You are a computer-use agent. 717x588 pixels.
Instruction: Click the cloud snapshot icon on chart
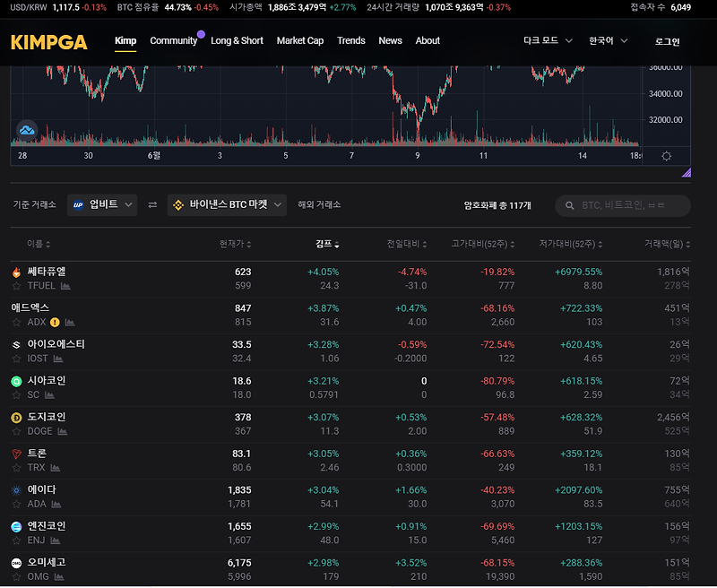click(x=27, y=130)
